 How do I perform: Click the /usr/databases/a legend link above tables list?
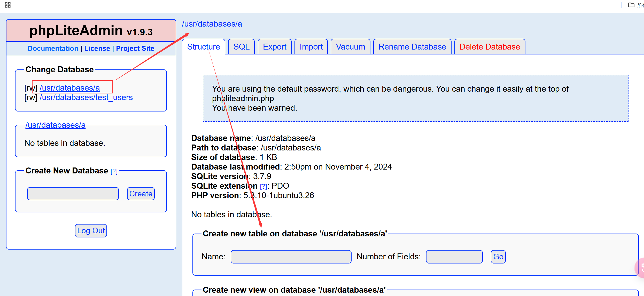point(56,125)
